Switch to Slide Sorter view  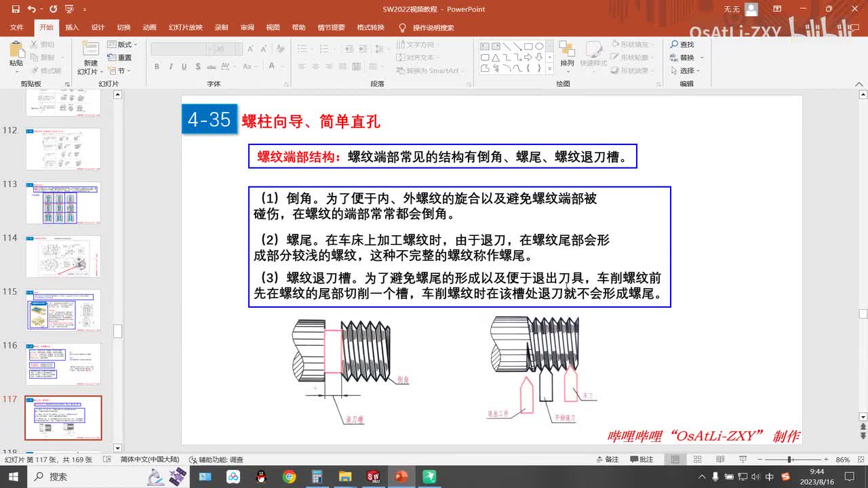tap(697, 460)
